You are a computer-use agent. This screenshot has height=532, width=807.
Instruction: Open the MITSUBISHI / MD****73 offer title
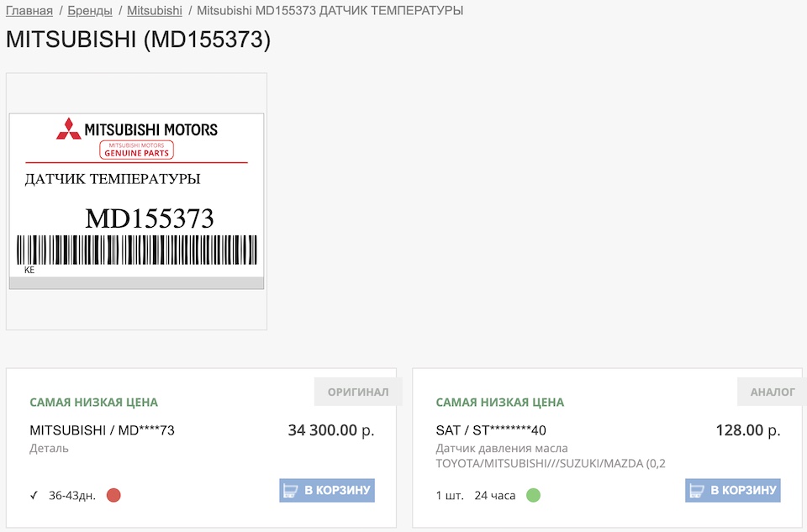pos(102,430)
